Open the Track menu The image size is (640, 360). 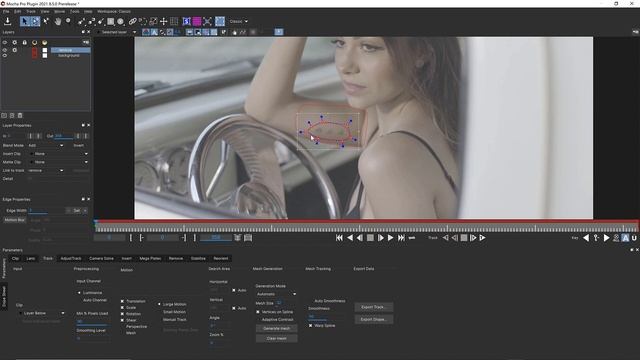click(31, 11)
